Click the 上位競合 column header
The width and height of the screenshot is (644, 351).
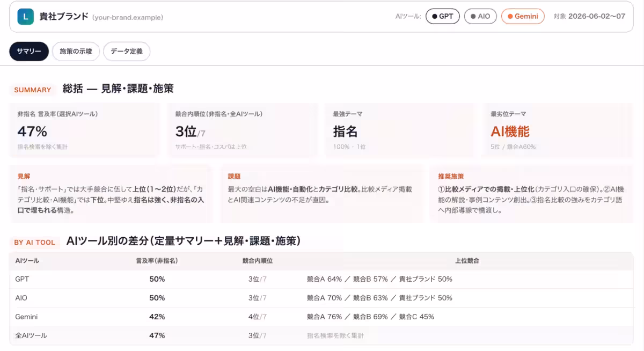point(467,260)
